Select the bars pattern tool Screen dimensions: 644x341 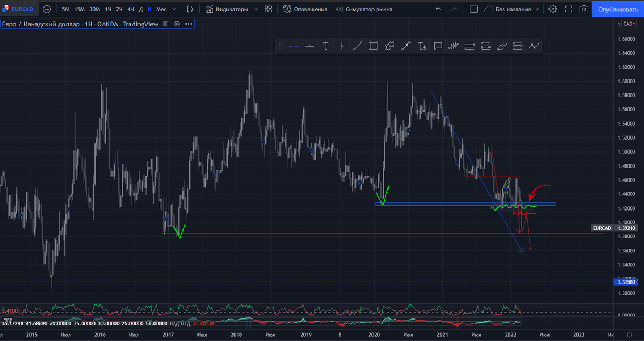click(x=454, y=46)
